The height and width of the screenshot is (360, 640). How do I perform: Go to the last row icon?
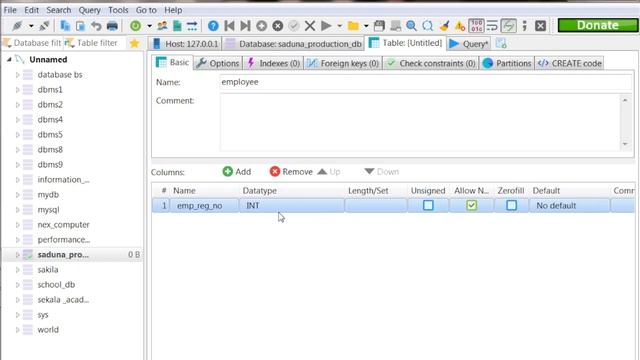point(245,26)
